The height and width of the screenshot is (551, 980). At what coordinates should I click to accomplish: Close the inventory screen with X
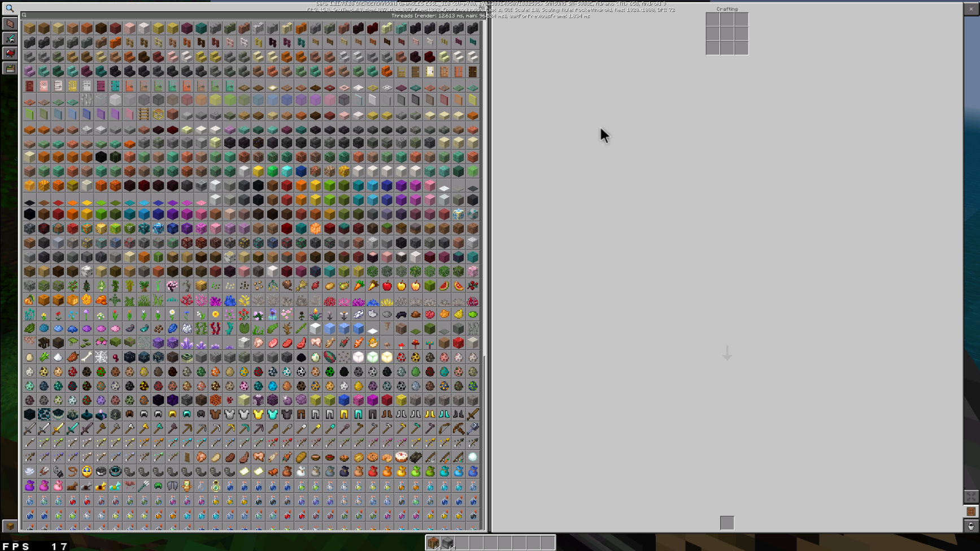[971, 9]
